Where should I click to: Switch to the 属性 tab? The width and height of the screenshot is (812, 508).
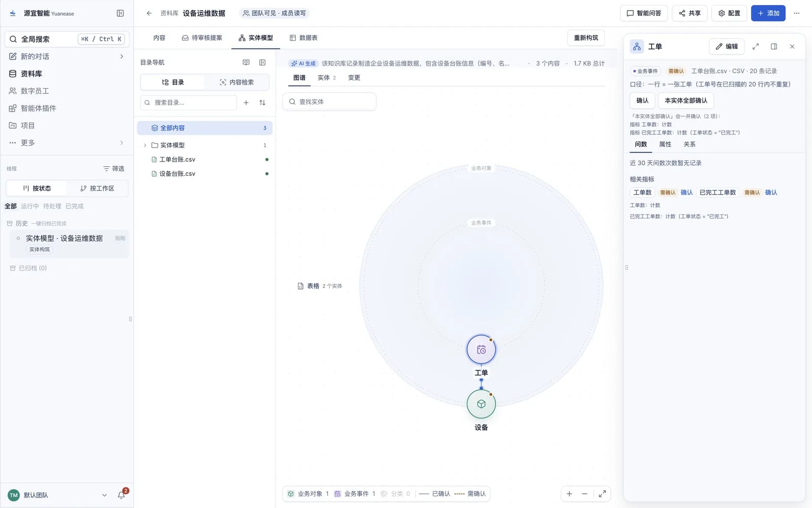(x=665, y=144)
